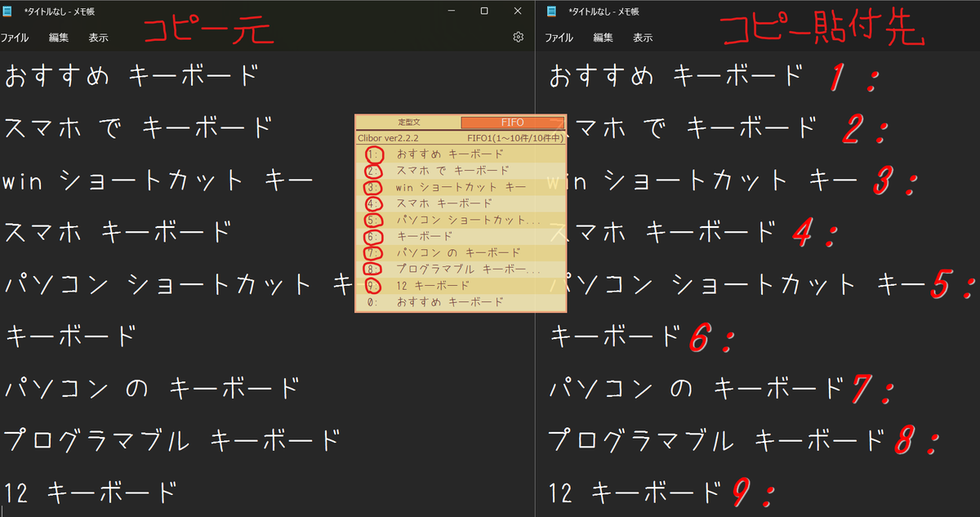
Task: Select Clibor entry 7: パソコン の キーボード
Action: (461, 252)
